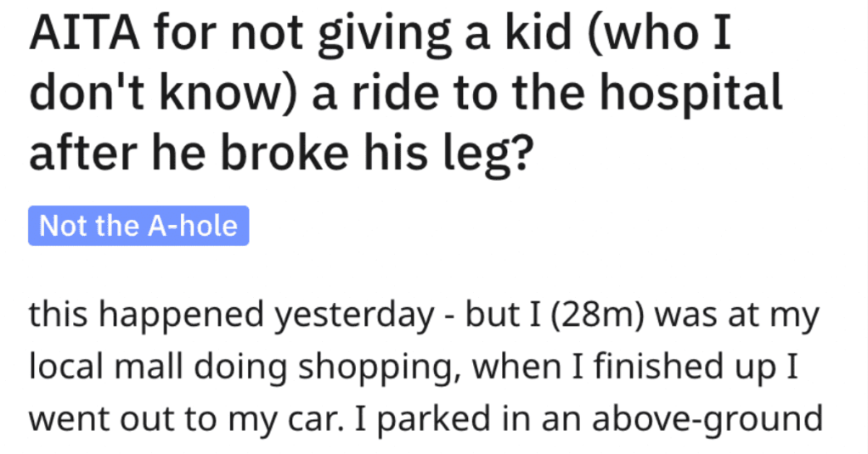
Task: Click 'after he broke his leg?' title line
Action: tap(281, 154)
